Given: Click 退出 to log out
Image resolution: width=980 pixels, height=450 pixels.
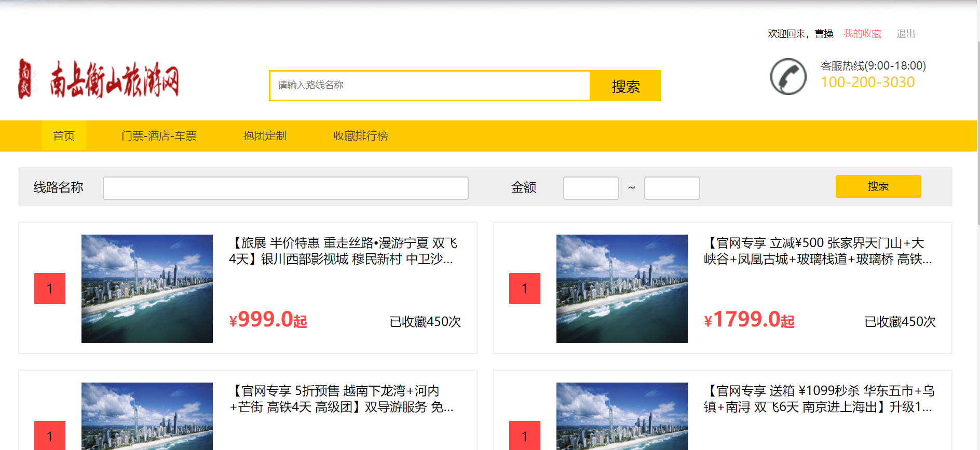Looking at the screenshot, I should pyautogui.click(x=905, y=34).
